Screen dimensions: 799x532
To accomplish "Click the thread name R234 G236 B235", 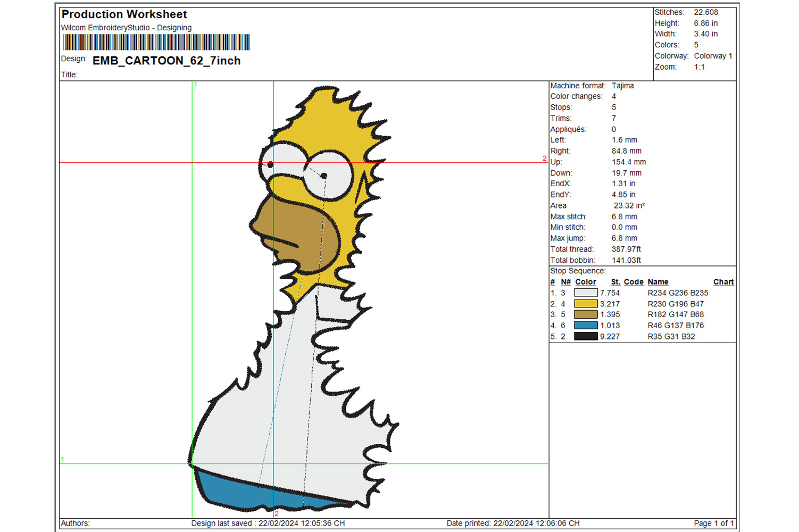I will [x=678, y=293].
